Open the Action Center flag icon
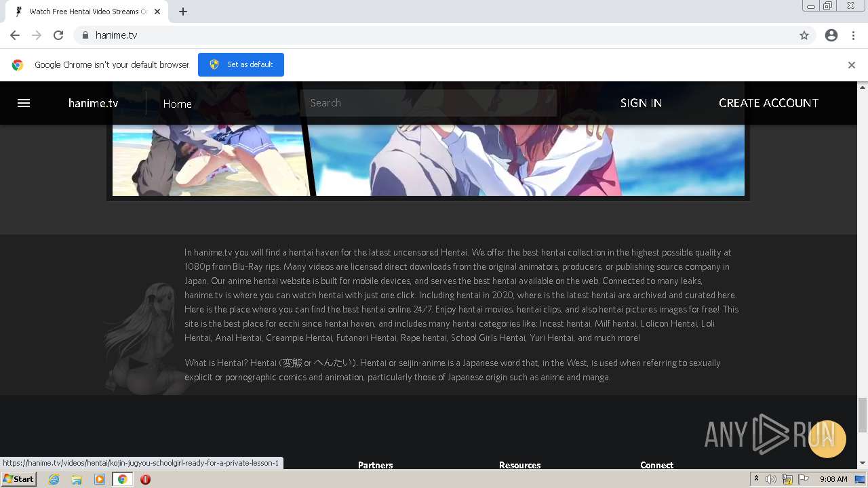 pyautogui.click(x=804, y=479)
